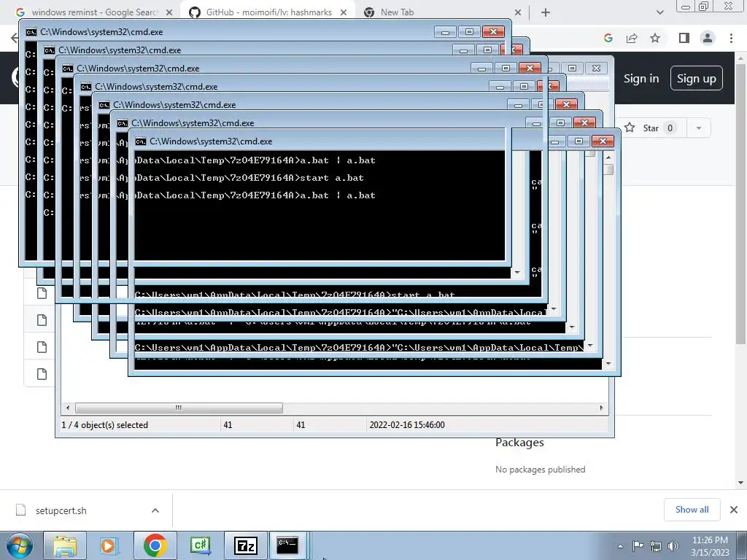The height and width of the screenshot is (560, 747).
Task: Click the cmd.exe taskbar icon
Action: pyautogui.click(x=288, y=545)
